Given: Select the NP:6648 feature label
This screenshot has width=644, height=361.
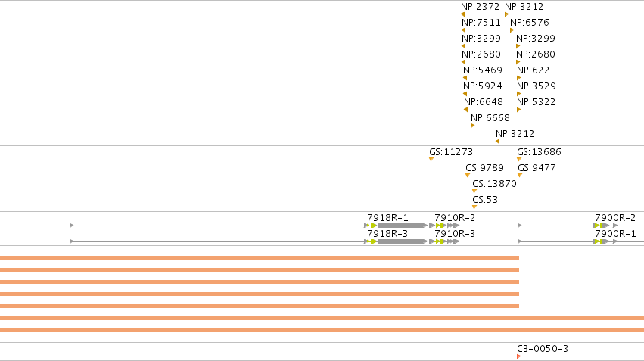Looking at the screenshot, I should point(484,102).
